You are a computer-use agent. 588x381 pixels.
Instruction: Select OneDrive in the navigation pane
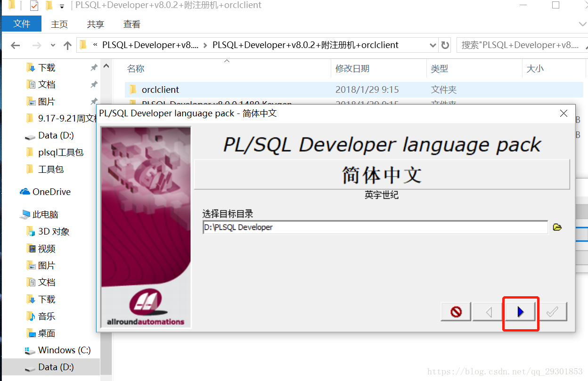51,192
